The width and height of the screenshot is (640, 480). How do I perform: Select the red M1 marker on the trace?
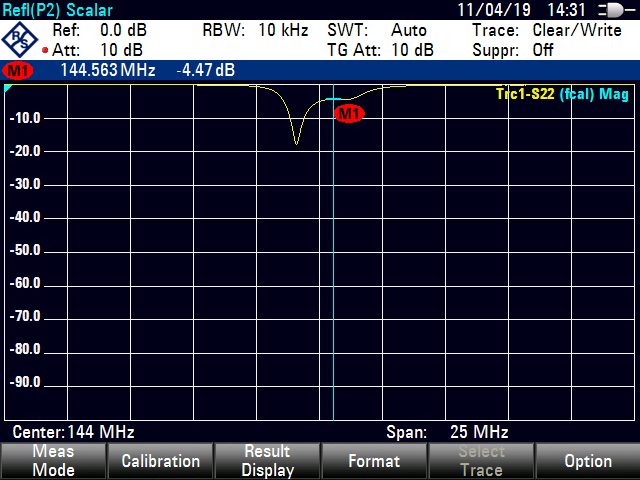tap(348, 114)
